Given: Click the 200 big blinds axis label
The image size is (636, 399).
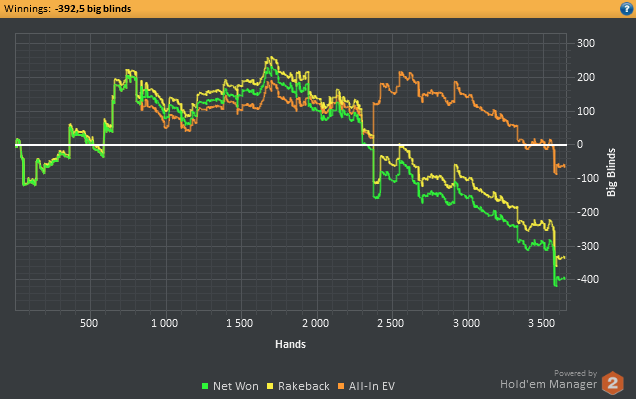Looking at the screenshot, I should (x=586, y=77).
